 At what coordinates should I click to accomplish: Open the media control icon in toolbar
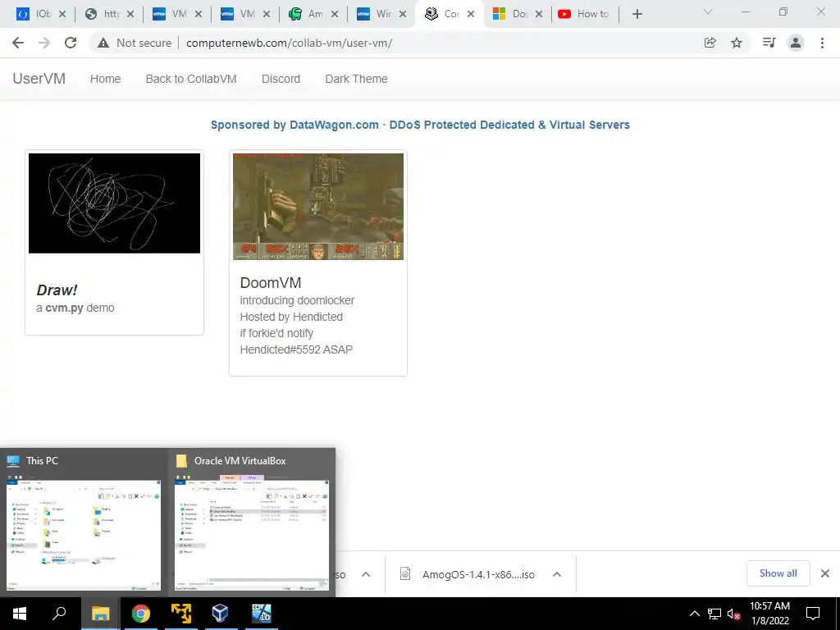tap(769, 43)
